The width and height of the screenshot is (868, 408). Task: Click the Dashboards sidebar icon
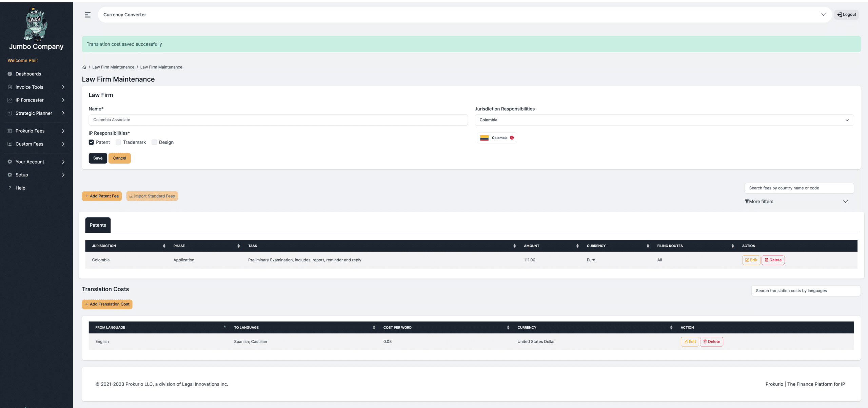(10, 74)
